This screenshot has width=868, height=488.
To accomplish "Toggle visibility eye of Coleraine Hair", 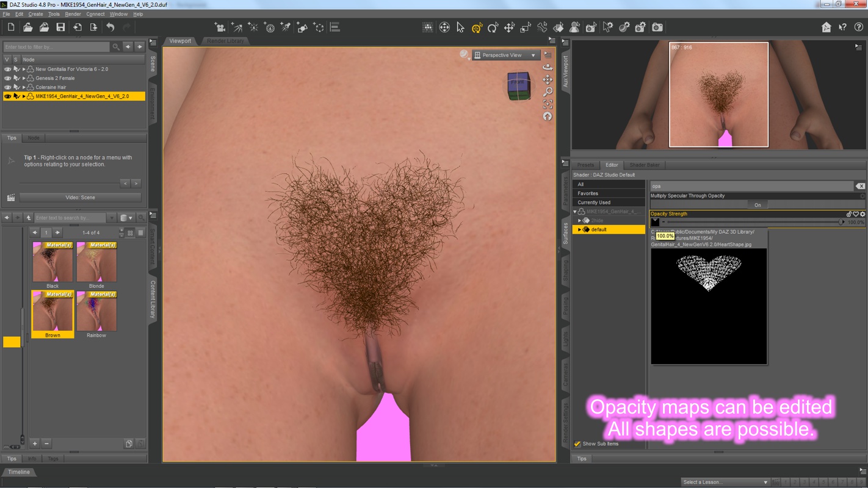I will click(7, 87).
